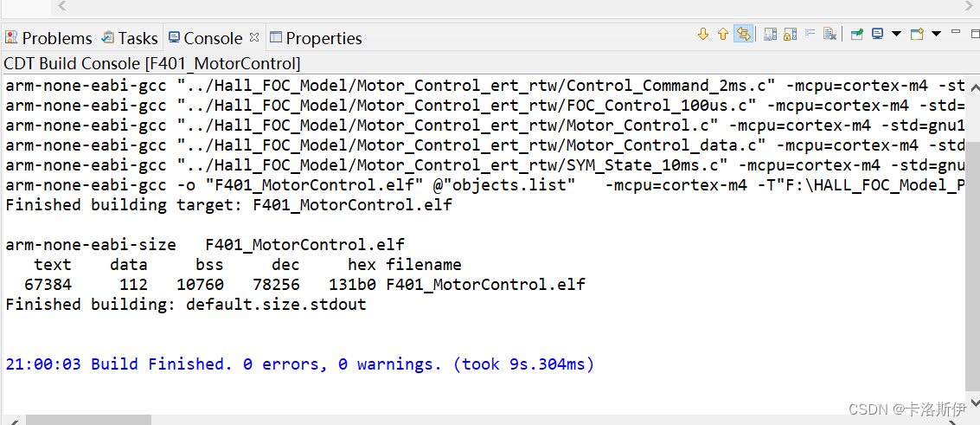Open the Tasks tab

[131, 38]
